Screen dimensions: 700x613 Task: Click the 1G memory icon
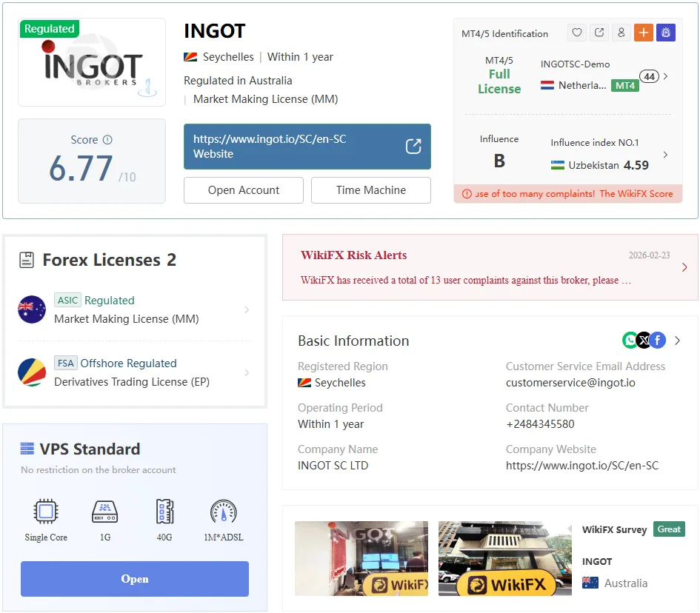(x=105, y=512)
